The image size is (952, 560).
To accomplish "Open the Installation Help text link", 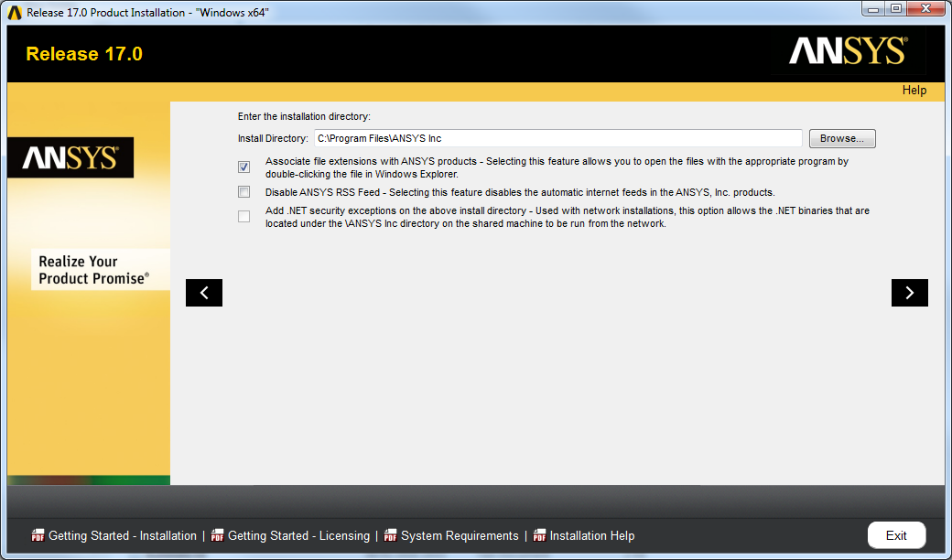I will (592, 535).
